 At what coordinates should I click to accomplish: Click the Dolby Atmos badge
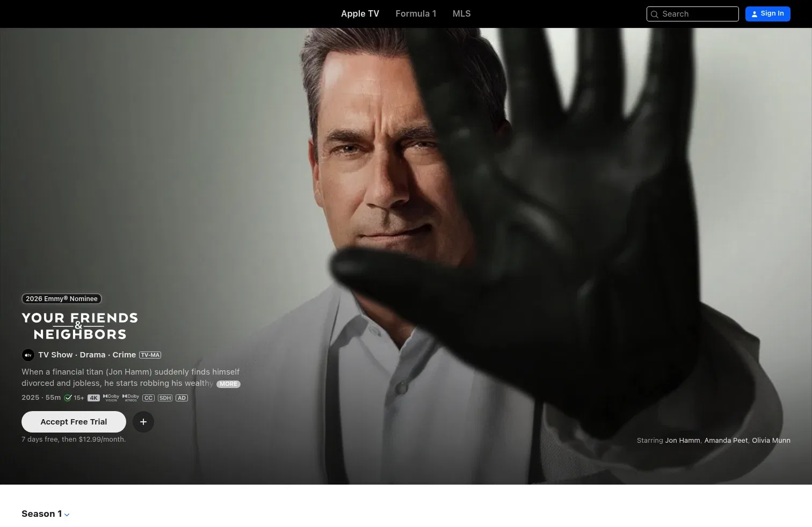tap(130, 398)
